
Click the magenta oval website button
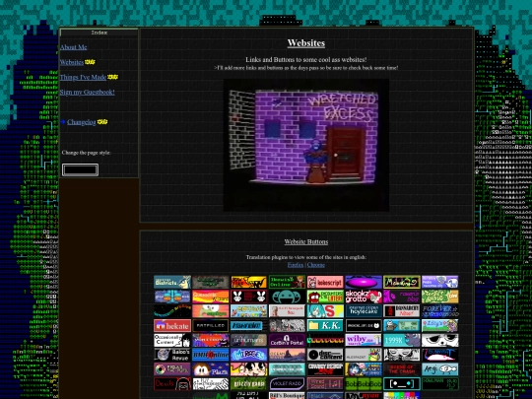[364, 282]
